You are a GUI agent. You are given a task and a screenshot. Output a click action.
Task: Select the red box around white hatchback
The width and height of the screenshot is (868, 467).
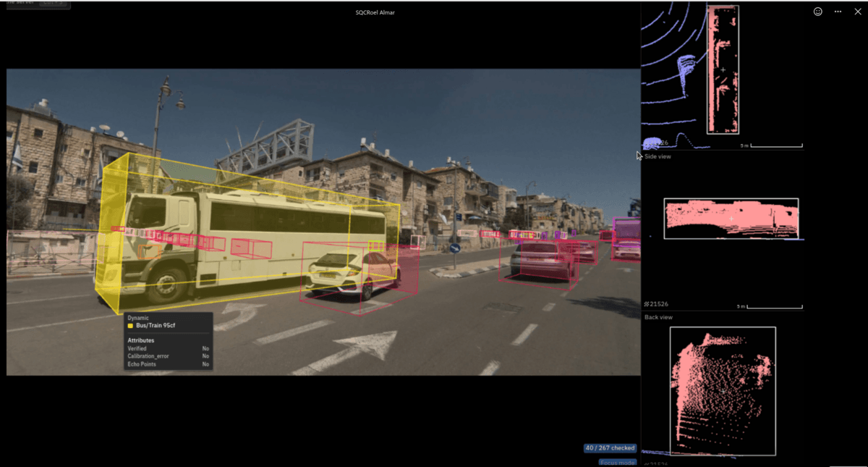359,277
